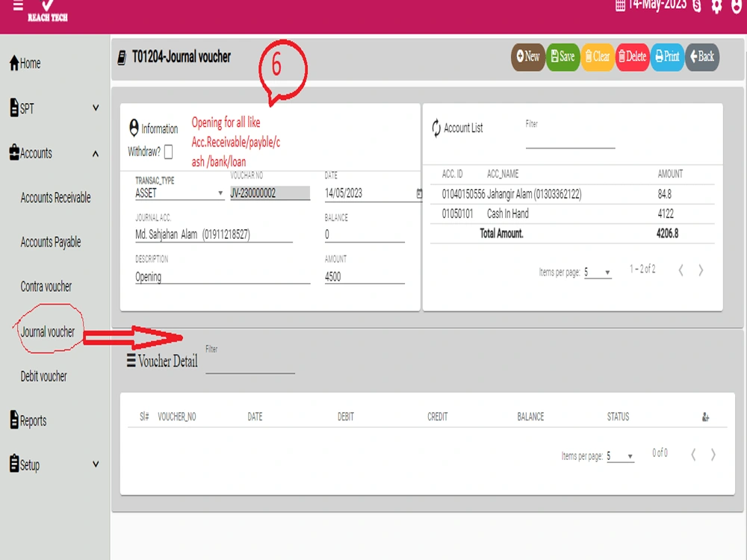Click the New button
Image resolution: width=747 pixels, height=560 pixels.
[x=528, y=57]
